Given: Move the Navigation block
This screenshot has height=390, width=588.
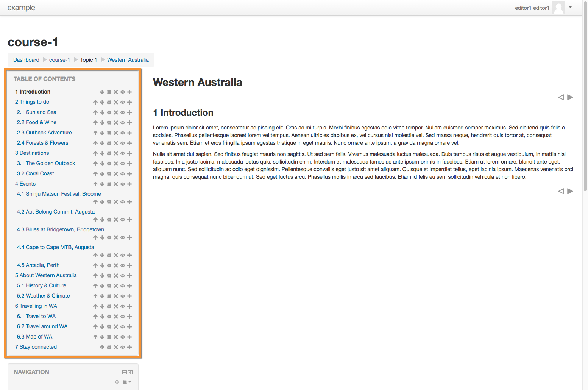Looking at the screenshot, I should (117, 382).
